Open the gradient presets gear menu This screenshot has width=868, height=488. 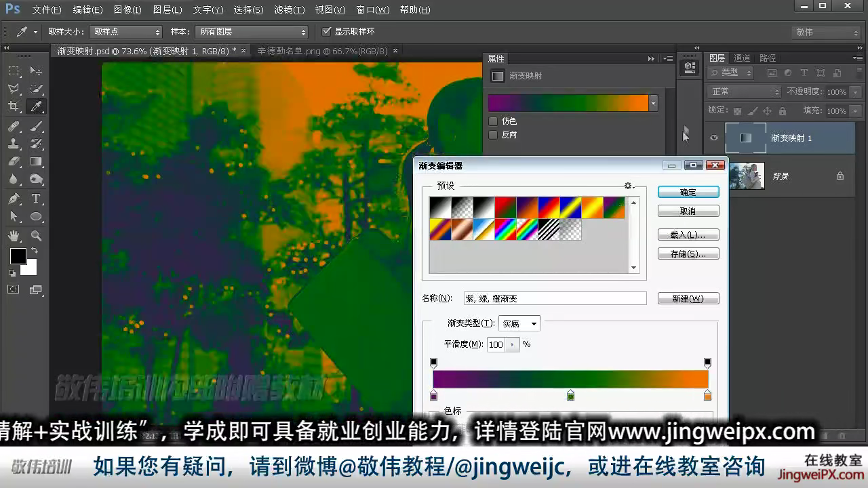click(629, 186)
